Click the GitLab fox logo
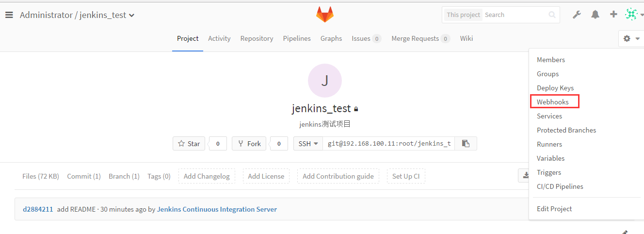644x234 pixels. tap(325, 15)
